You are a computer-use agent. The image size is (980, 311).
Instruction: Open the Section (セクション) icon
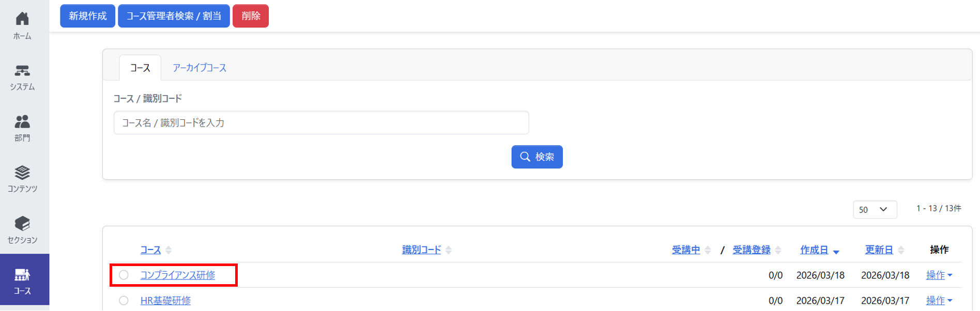coord(22,224)
